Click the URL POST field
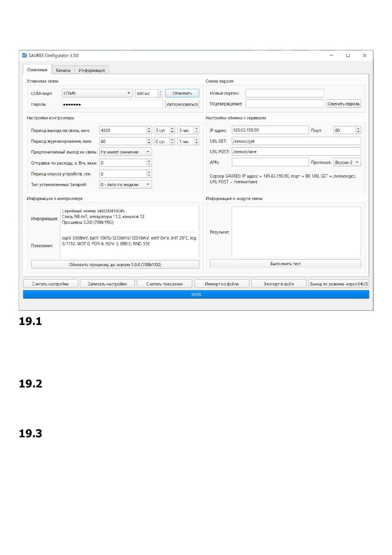This screenshot has height=555, width=392. click(296, 152)
